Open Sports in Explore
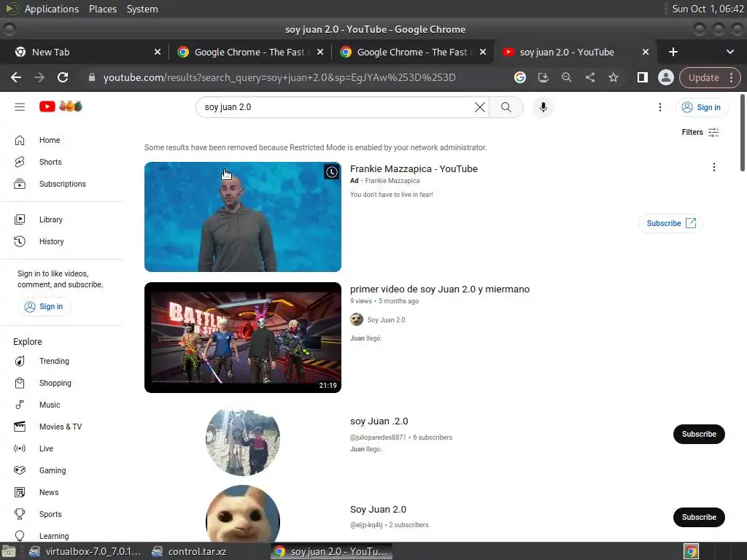747x560 pixels. pos(50,514)
